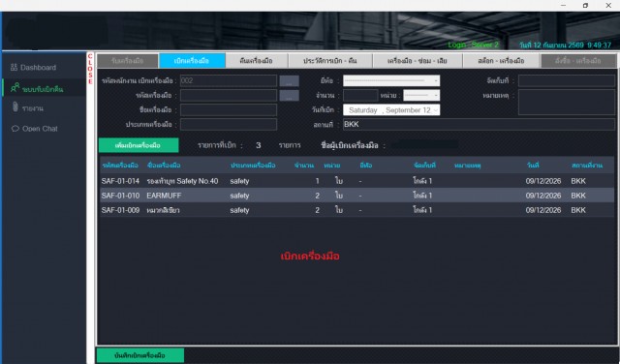
Task: Click the สถานที่งาน column header
Action: point(587,166)
